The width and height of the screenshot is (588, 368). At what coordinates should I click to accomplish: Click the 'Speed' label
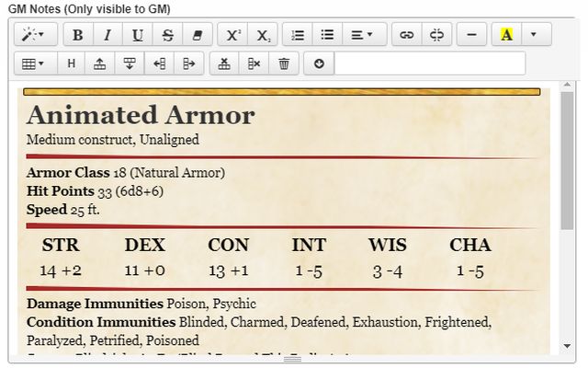[x=47, y=210]
